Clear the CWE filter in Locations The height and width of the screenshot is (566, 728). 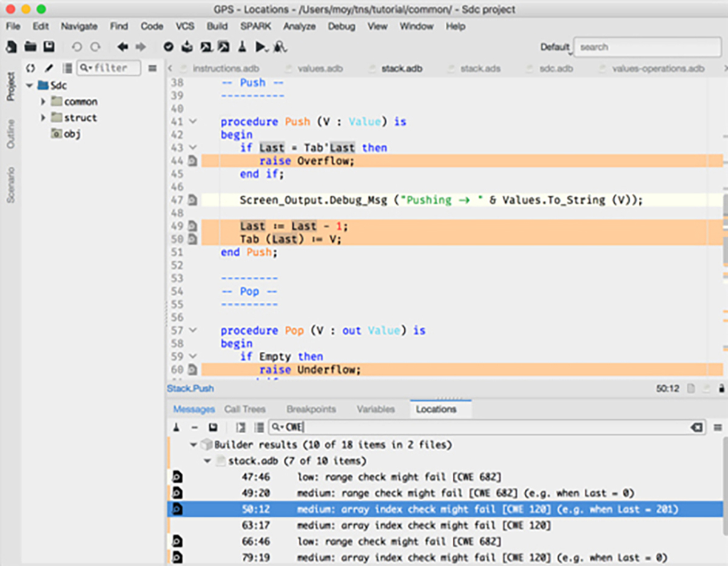click(696, 428)
